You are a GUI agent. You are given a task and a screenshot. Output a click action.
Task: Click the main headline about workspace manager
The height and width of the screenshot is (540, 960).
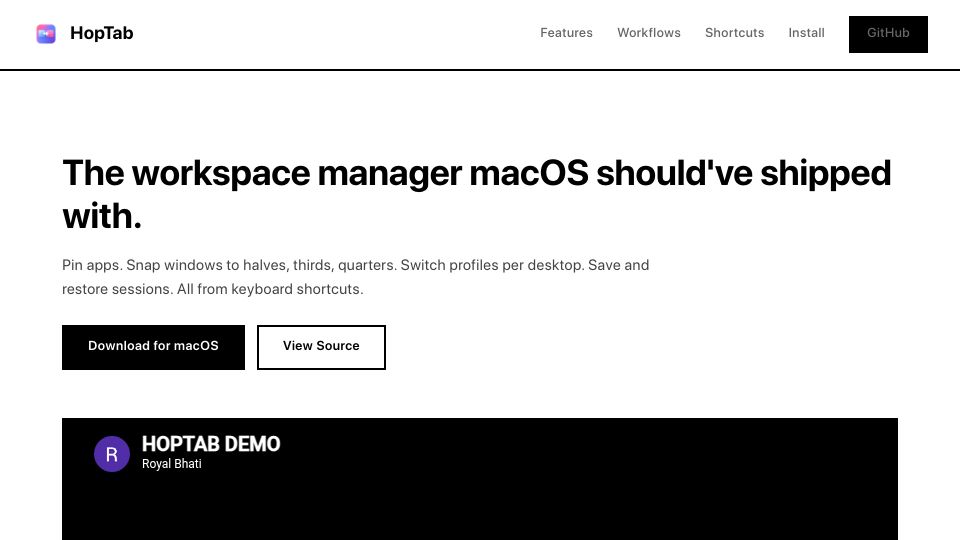476,194
